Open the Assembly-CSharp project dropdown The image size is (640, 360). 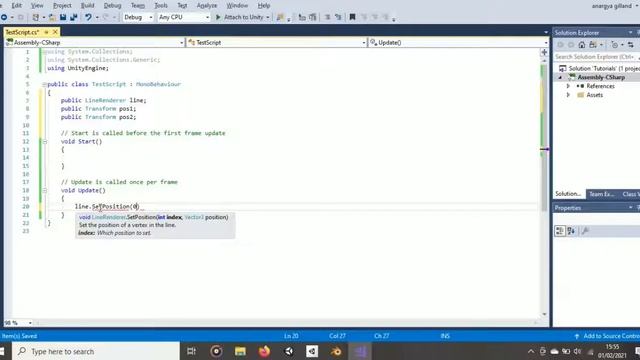181,42
